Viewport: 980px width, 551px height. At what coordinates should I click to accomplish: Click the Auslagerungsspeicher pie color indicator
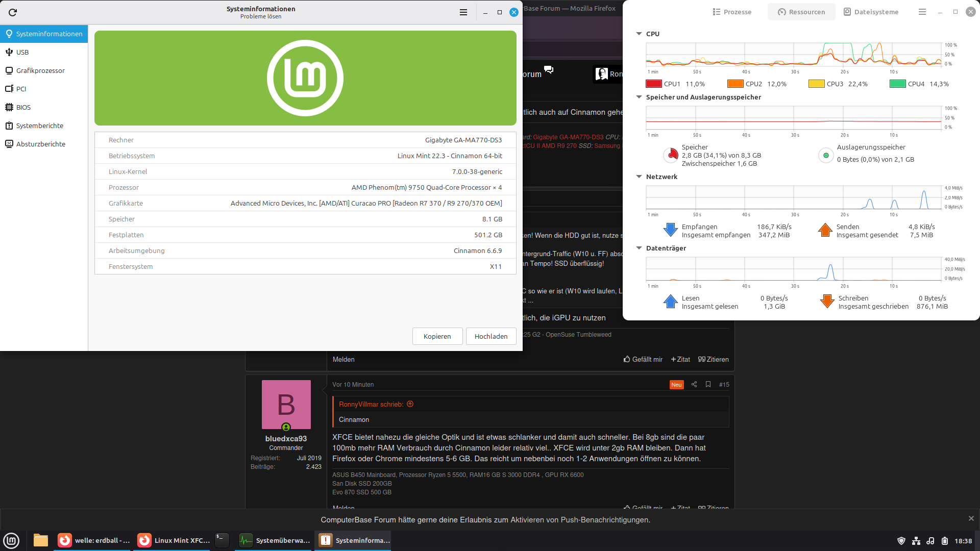pos(826,155)
